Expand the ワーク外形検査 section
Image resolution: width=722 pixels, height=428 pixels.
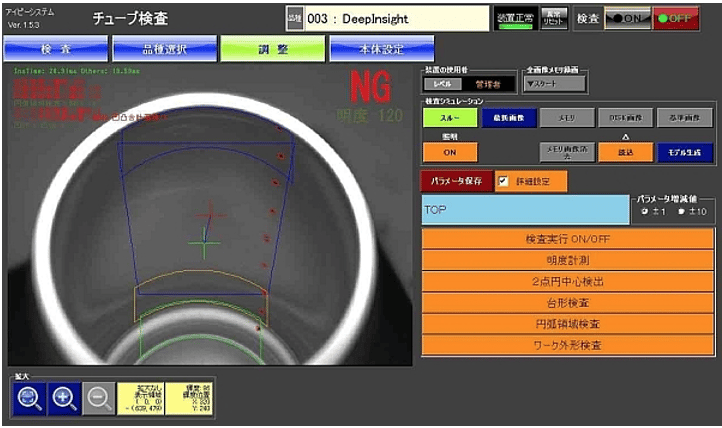click(568, 345)
